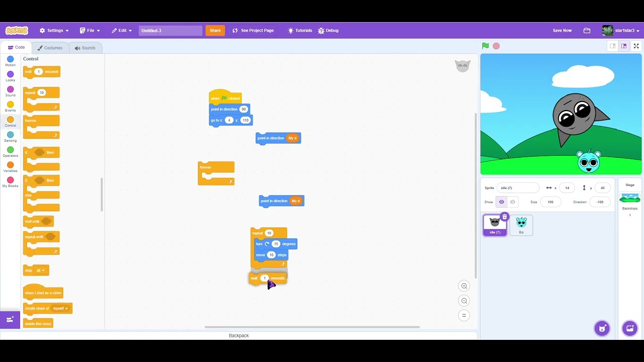The width and height of the screenshot is (644, 362).
Task: Select the Sound block category
Action: [x=10, y=92]
